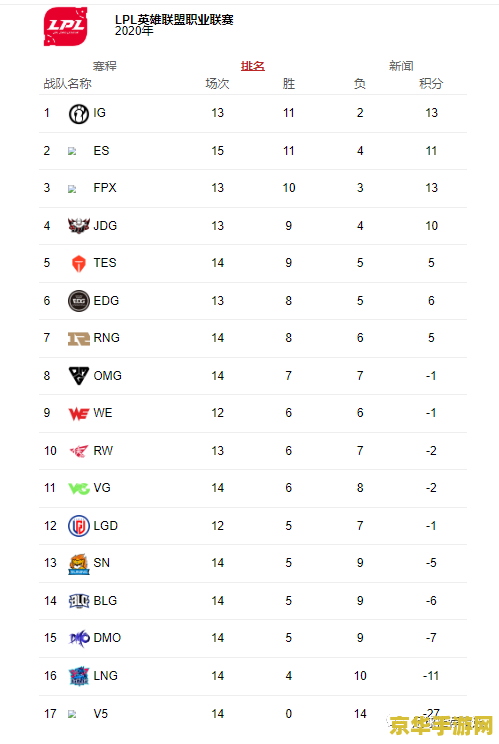
Task: Select the LNG team logo
Action: pyautogui.click(x=78, y=676)
